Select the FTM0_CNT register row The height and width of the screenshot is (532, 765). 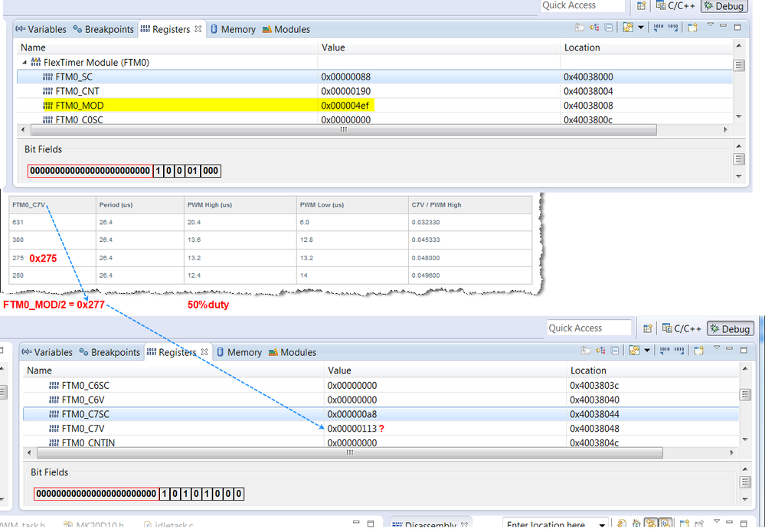[374, 91]
